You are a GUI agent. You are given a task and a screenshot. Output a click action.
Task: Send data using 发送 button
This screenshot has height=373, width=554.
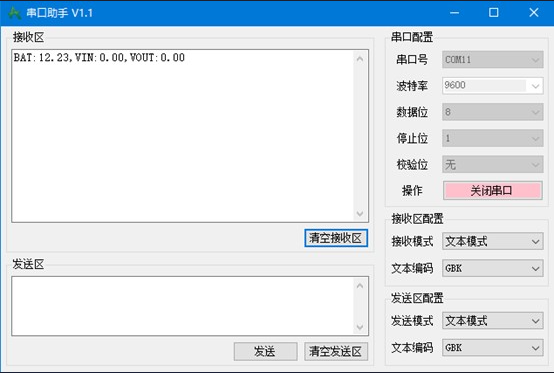point(265,351)
